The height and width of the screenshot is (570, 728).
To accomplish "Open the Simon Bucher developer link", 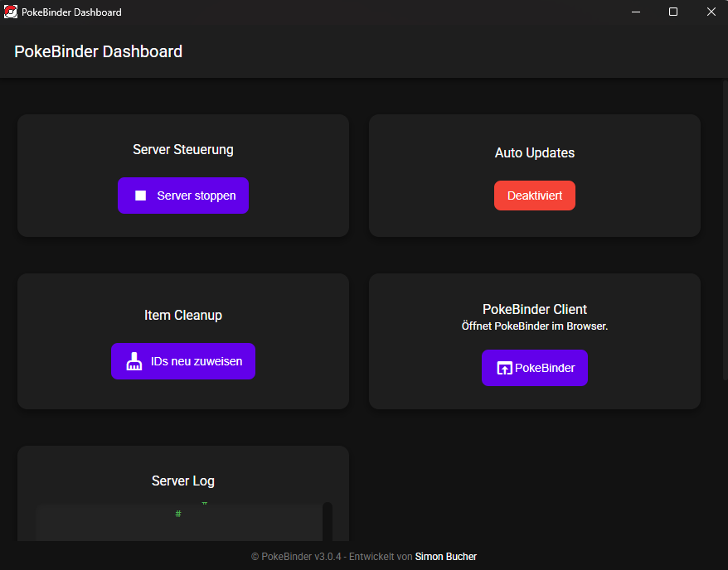I will [446, 557].
